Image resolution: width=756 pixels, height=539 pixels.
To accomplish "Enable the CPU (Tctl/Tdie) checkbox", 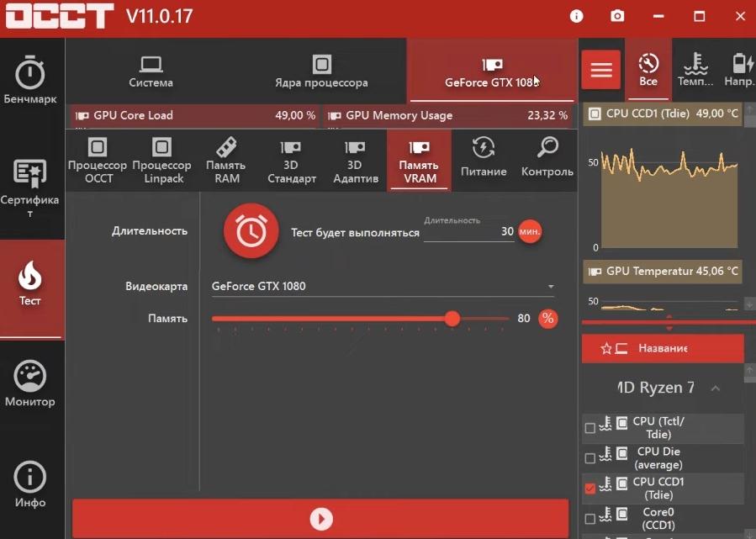I will pyautogui.click(x=589, y=428).
